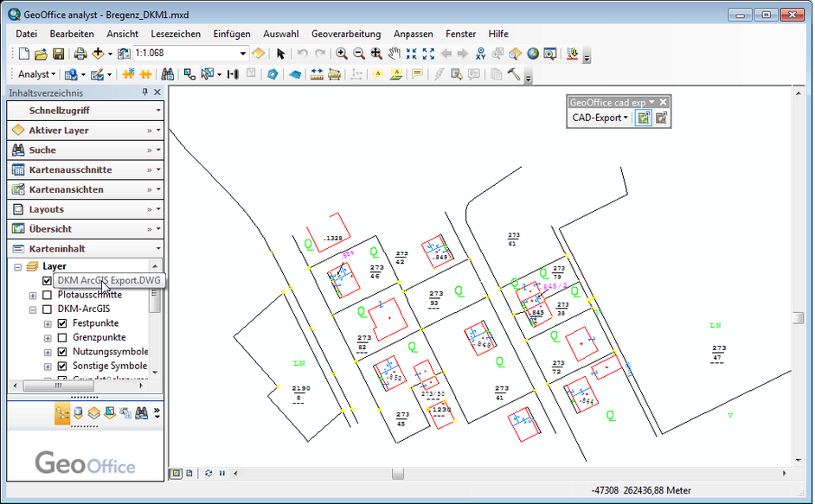
Task: Click the horizontal map scrollbar thumb
Action: click(397, 474)
